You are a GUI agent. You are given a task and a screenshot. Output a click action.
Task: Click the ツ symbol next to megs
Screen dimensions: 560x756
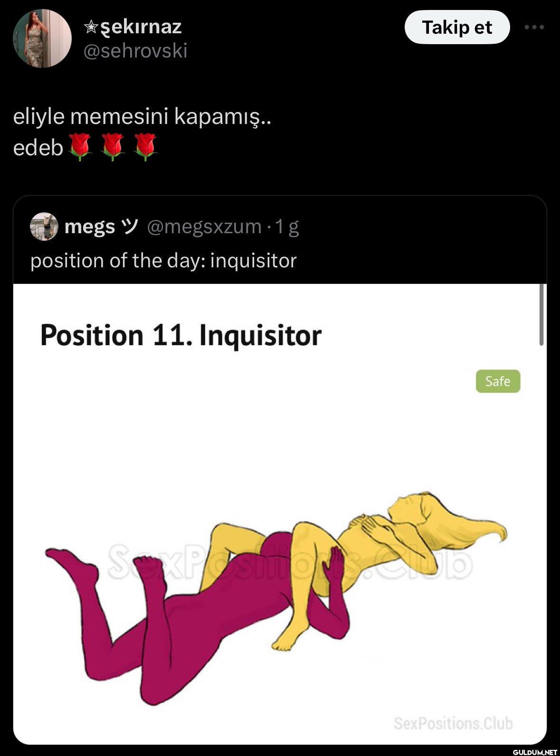tap(129, 227)
